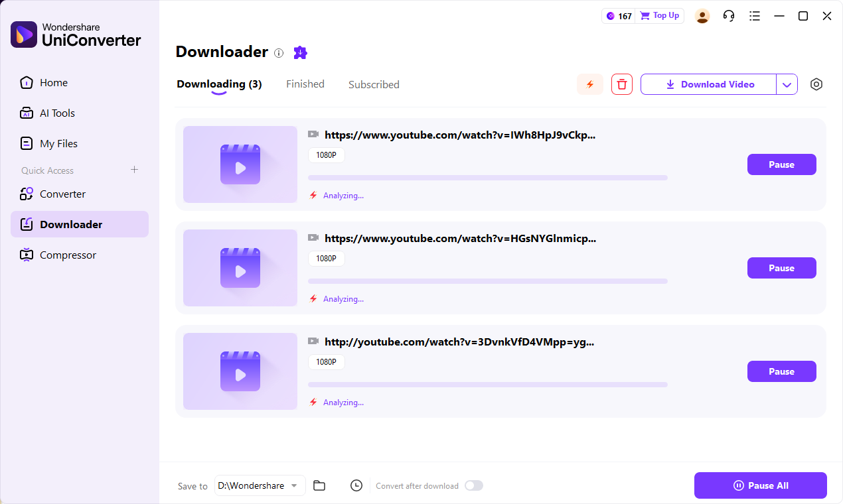Image resolution: width=843 pixels, height=504 pixels.
Task: Click progress bar of HGsNYGlnmicp download
Action: (x=488, y=281)
